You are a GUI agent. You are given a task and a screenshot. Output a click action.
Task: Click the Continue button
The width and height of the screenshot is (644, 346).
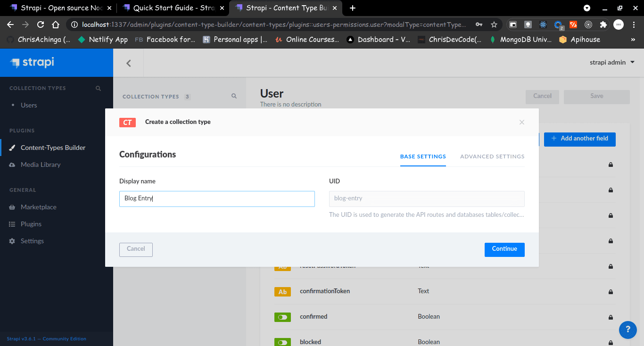[x=504, y=249]
